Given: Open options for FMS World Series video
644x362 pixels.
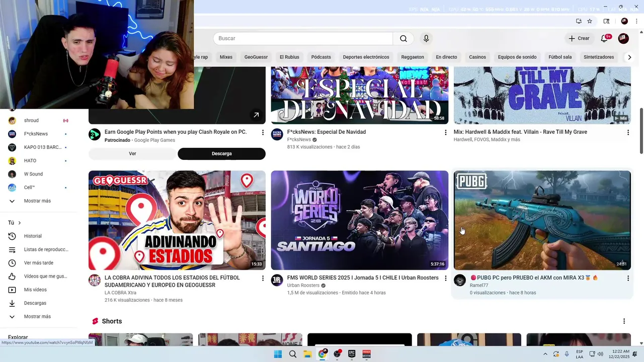Looking at the screenshot, I should point(445,278).
